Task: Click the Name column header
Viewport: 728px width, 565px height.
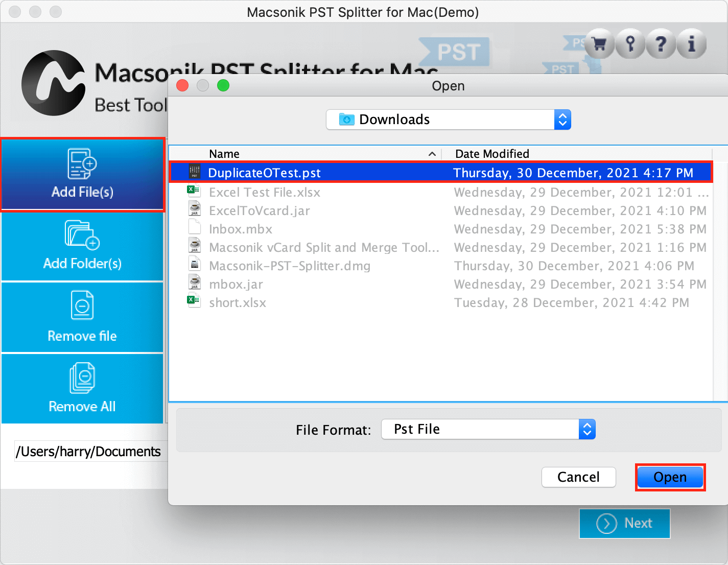Action: coord(224,153)
